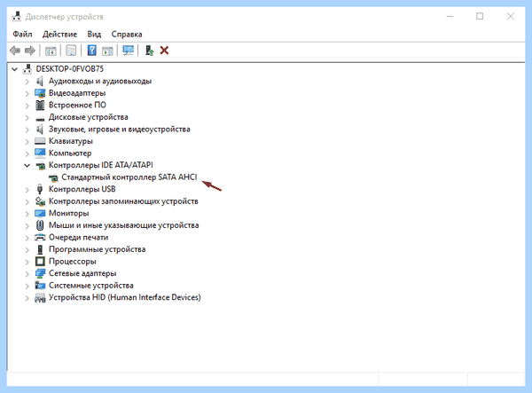The image size is (532, 393).
Task: Open the Справка menu
Action: (127, 35)
